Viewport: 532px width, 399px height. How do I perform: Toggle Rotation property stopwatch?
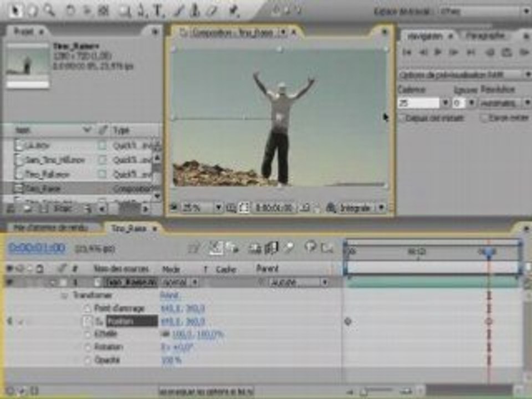pyautogui.click(x=87, y=347)
